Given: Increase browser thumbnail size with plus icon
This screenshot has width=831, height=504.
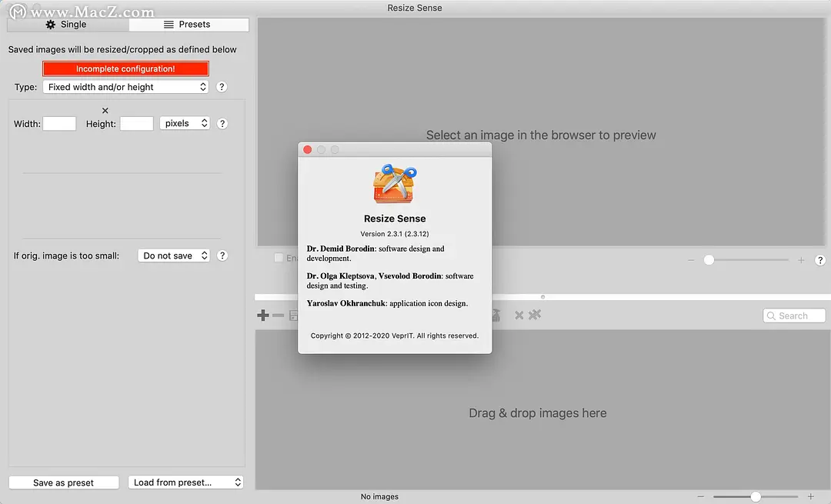Looking at the screenshot, I should [811, 496].
